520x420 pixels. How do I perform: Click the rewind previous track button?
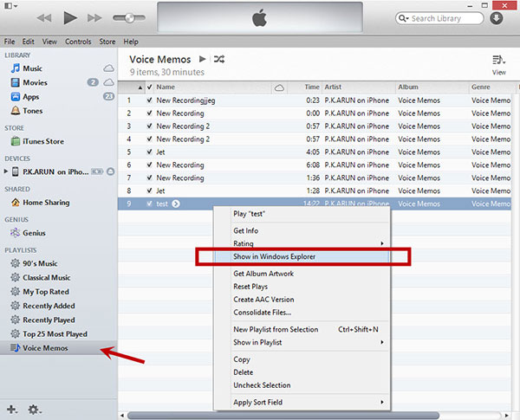click(44, 17)
